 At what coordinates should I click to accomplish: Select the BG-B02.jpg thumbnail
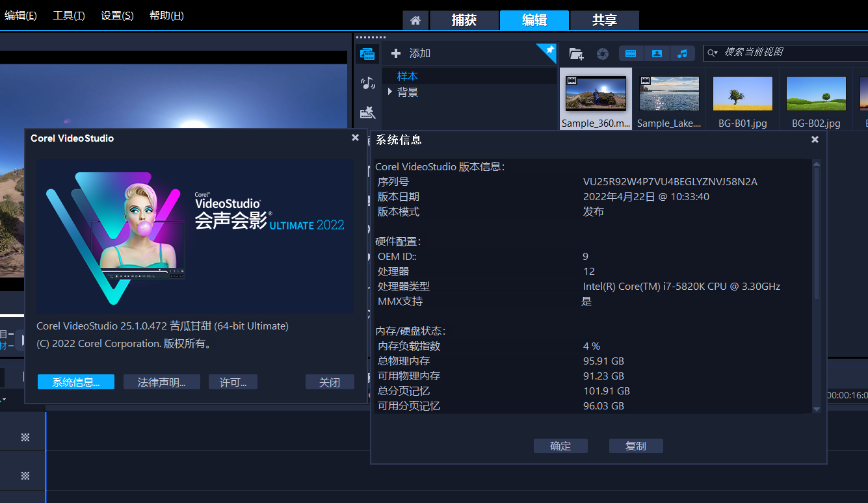[816, 94]
